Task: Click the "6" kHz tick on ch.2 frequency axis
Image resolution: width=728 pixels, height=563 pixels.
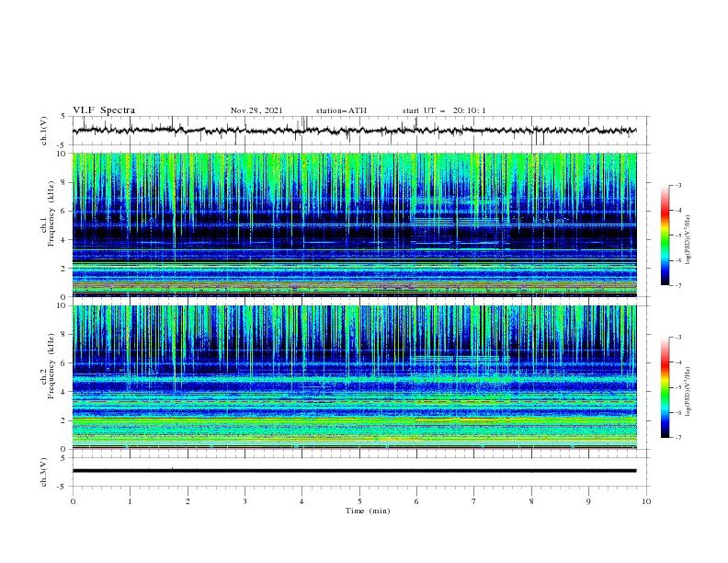Action: (65, 363)
